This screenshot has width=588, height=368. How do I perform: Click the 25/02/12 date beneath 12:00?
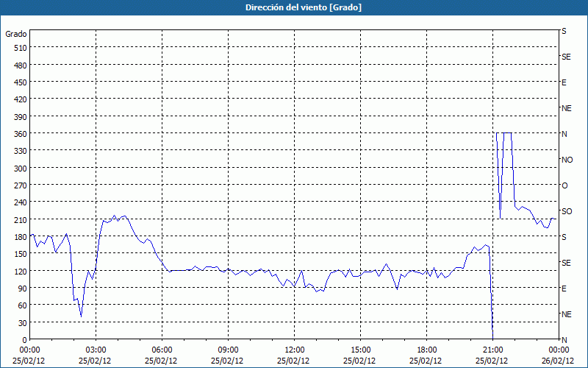[293, 361]
